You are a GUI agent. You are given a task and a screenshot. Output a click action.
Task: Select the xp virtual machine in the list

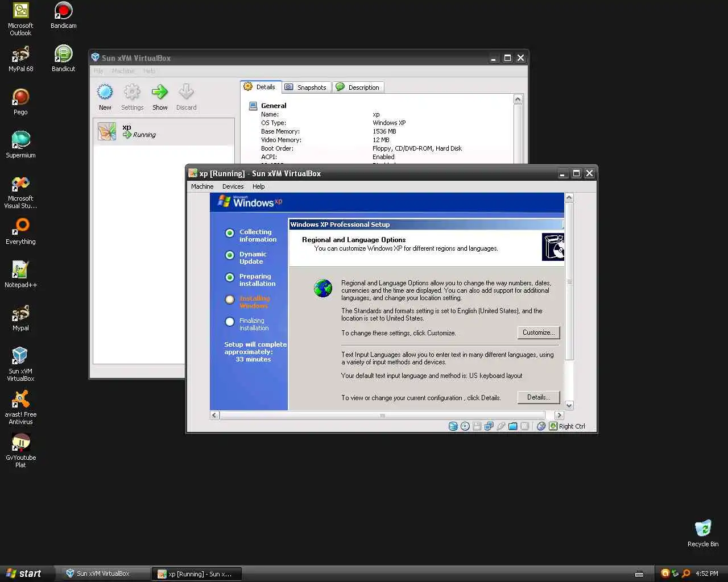pos(164,131)
